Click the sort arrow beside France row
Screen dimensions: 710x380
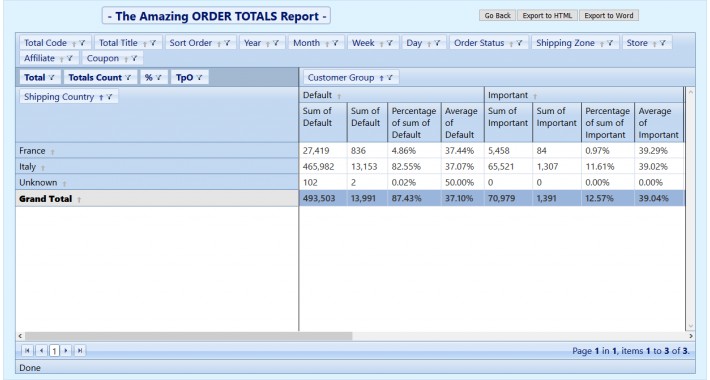pyautogui.click(x=52, y=152)
